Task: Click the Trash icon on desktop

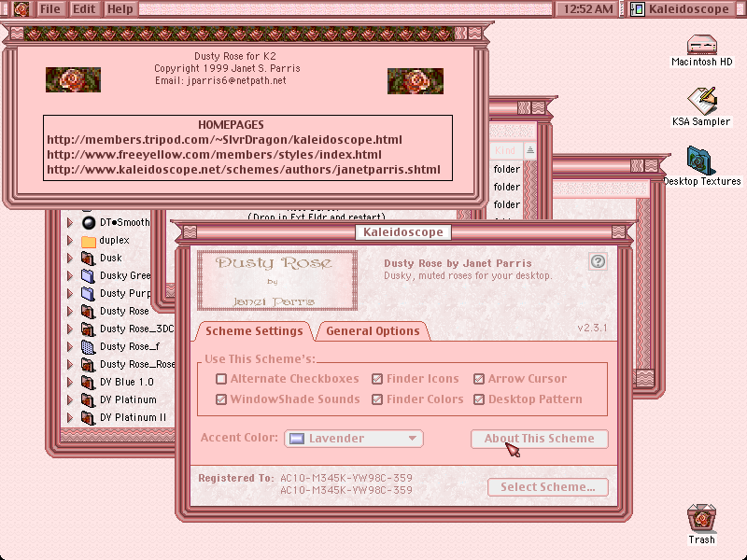Action: pos(702,518)
